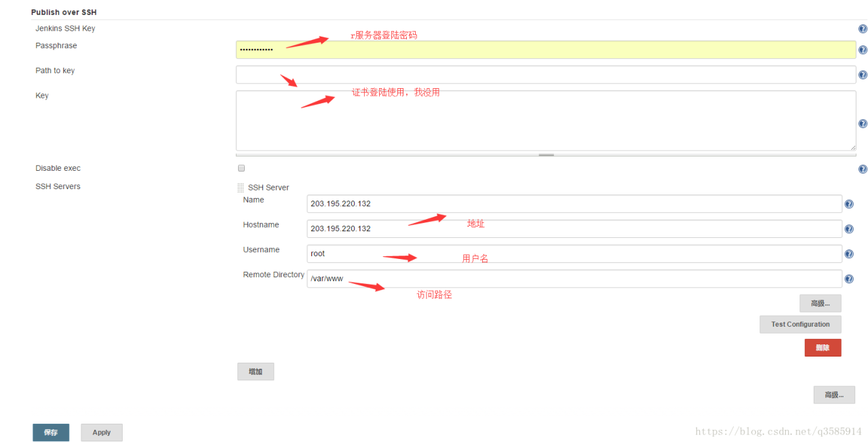Expand the bottom 高级 advanced section
The height and width of the screenshot is (442, 868).
834,395
